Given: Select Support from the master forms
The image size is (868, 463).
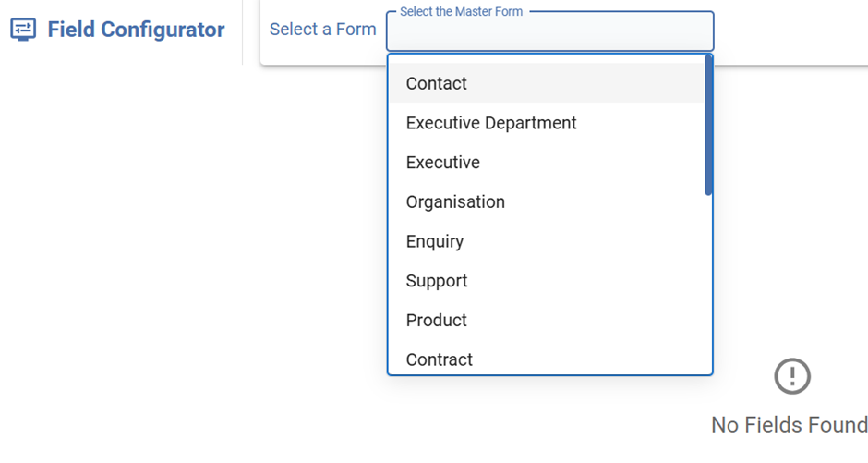Looking at the screenshot, I should (437, 281).
